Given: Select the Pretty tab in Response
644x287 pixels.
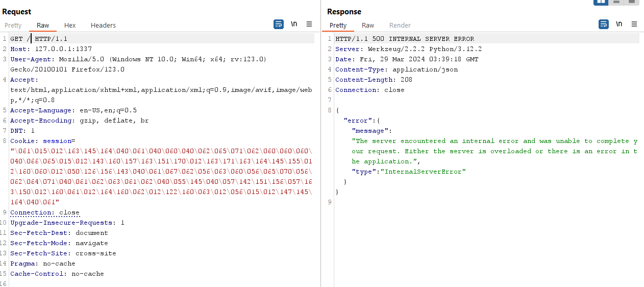Looking at the screenshot, I should click(338, 26).
